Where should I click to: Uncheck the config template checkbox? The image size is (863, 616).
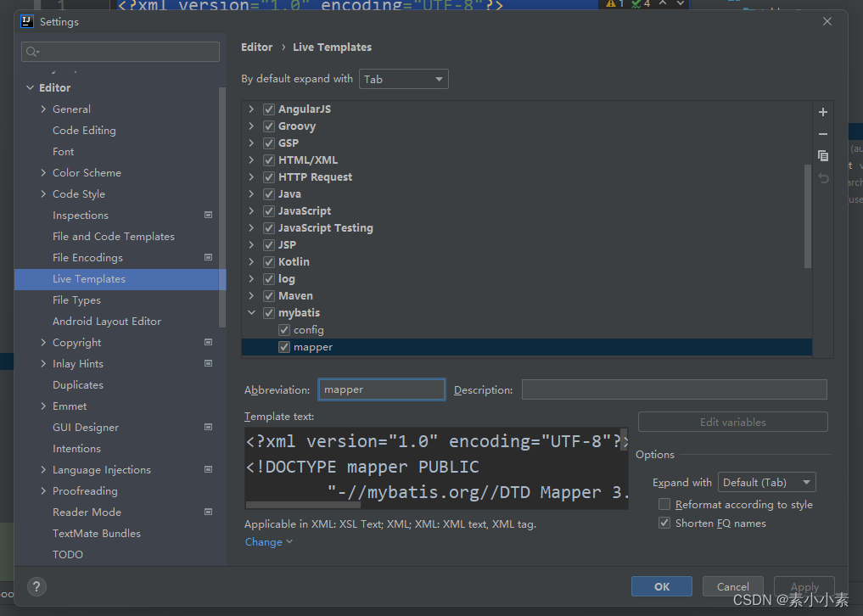(284, 330)
